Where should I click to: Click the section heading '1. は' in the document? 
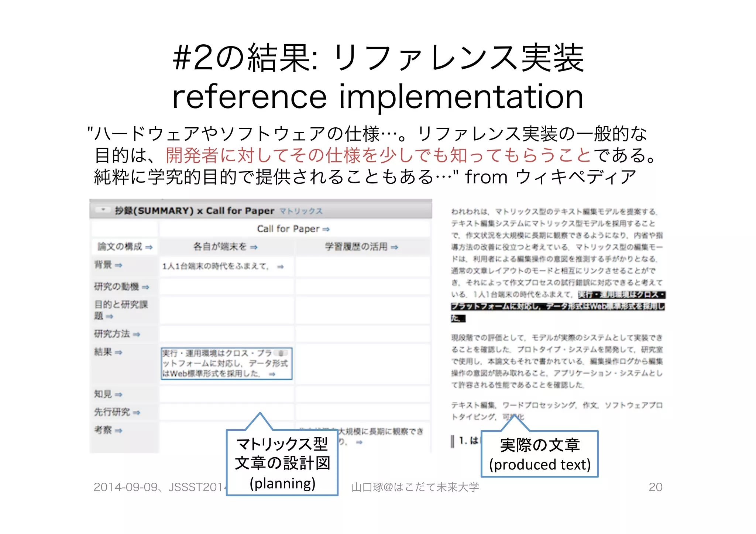point(468,441)
